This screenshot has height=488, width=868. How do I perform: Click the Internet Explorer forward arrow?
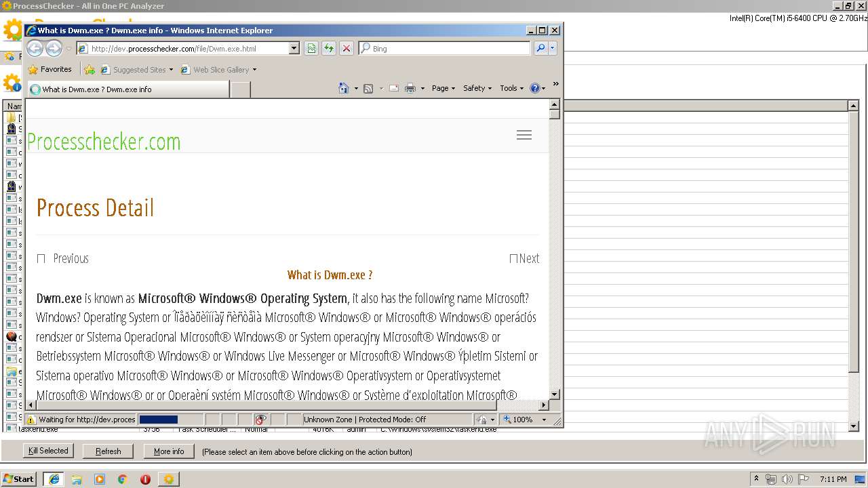(x=54, y=48)
